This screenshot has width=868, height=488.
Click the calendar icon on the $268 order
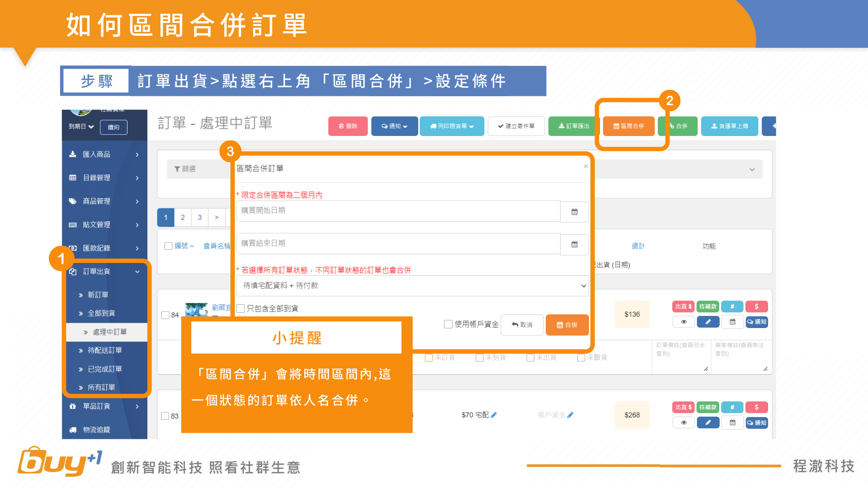(x=732, y=422)
